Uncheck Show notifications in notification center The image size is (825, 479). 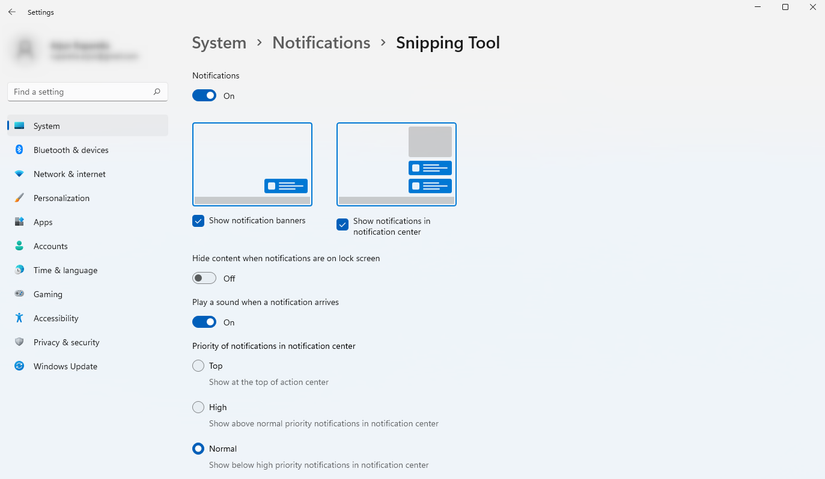click(x=343, y=225)
